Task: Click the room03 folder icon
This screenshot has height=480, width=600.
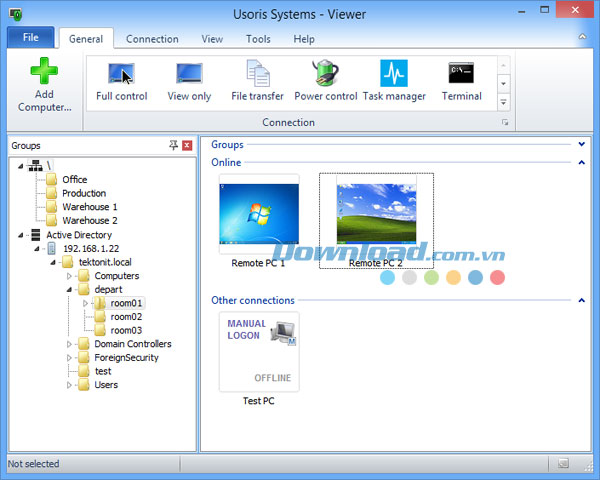Action: tap(100, 330)
